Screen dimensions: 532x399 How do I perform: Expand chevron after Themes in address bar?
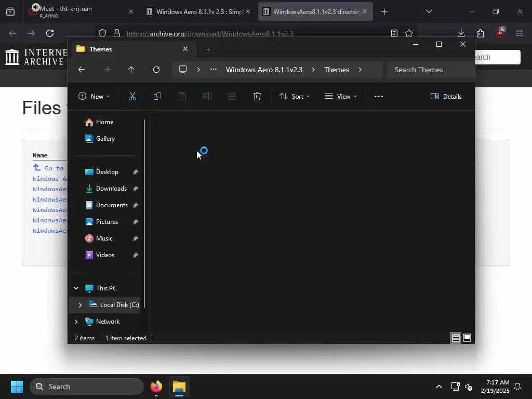pos(360,70)
